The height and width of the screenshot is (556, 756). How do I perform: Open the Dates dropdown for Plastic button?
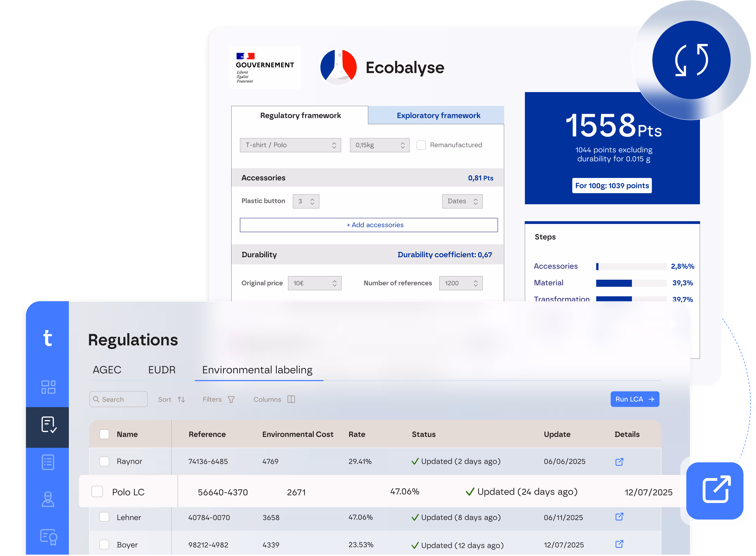tap(462, 201)
